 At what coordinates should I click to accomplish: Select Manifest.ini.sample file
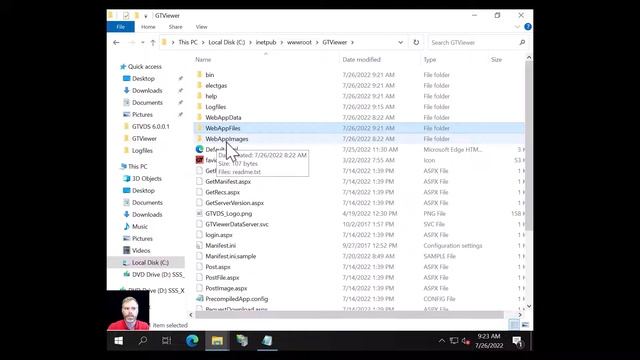coord(231,256)
